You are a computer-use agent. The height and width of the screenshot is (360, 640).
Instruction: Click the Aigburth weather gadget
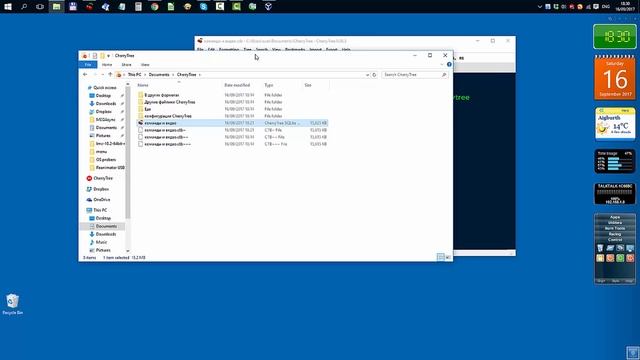pyautogui.click(x=615, y=124)
